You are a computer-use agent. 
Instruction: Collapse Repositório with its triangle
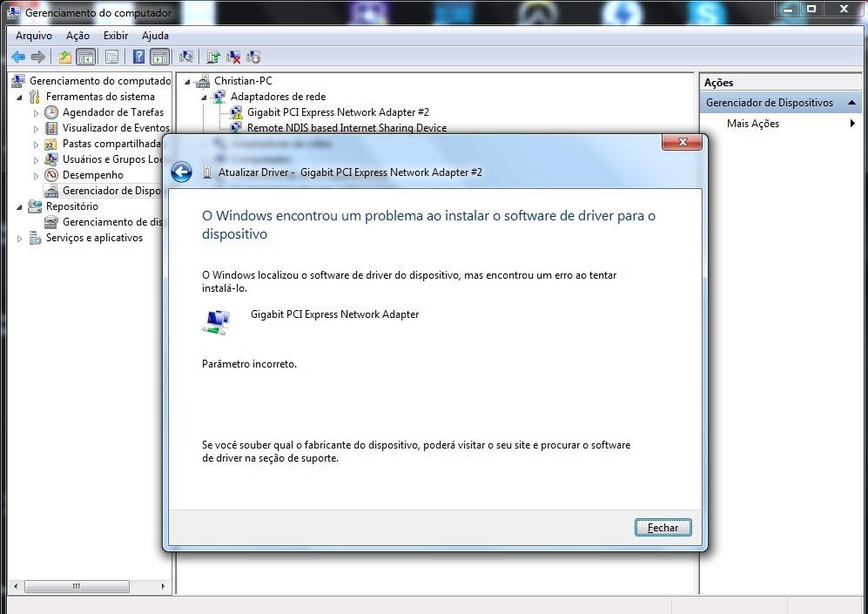pos(20,207)
